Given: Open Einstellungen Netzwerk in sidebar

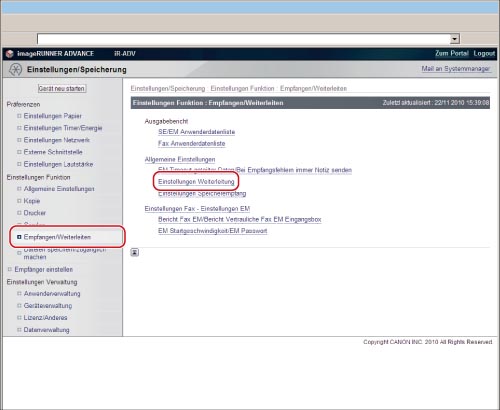Looking at the screenshot, I should (57, 140).
